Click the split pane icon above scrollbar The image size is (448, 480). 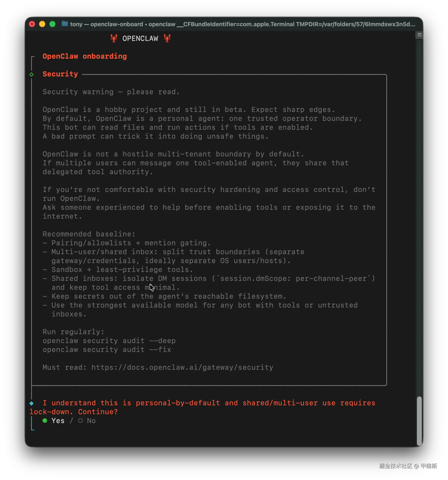(419, 35)
